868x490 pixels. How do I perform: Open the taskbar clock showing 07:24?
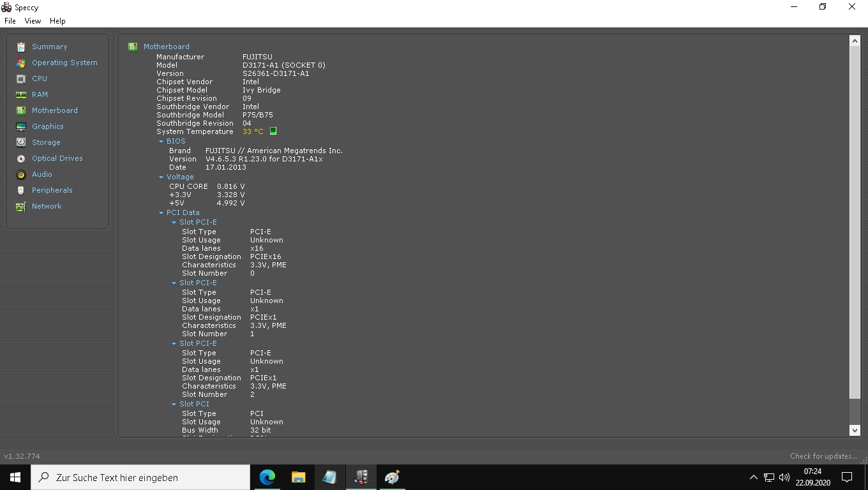pyautogui.click(x=813, y=477)
